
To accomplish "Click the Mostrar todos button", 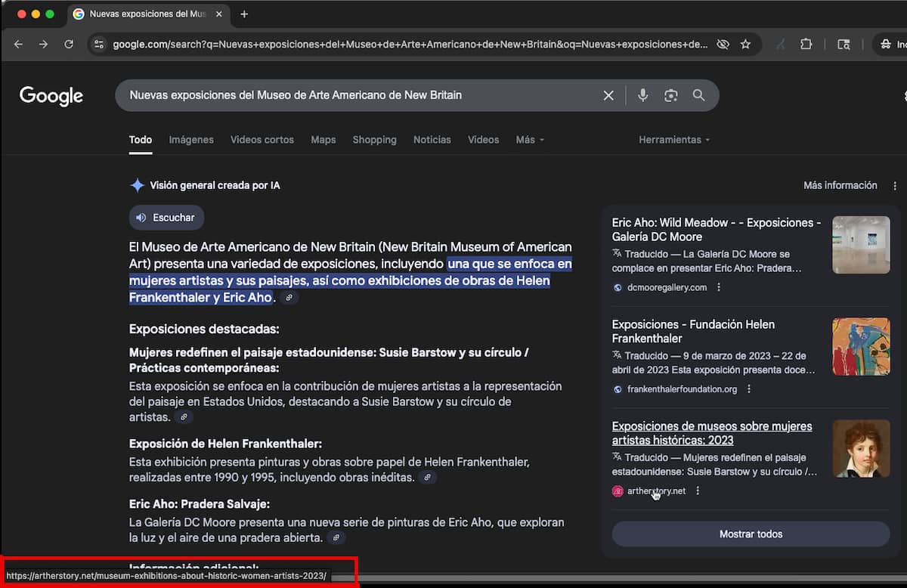I will pyautogui.click(x=751, y=534).
